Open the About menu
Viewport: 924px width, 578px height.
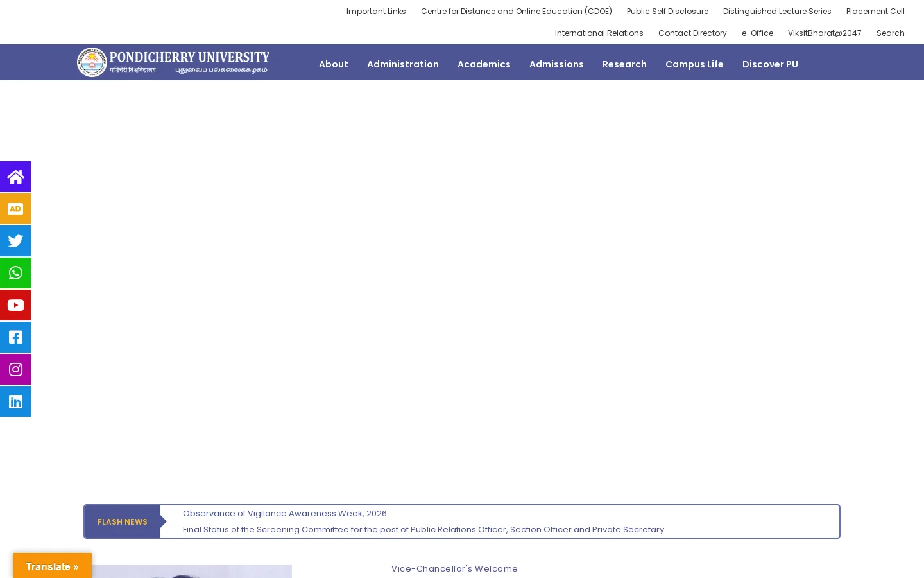pyautogui.click(x=334, y=64)
